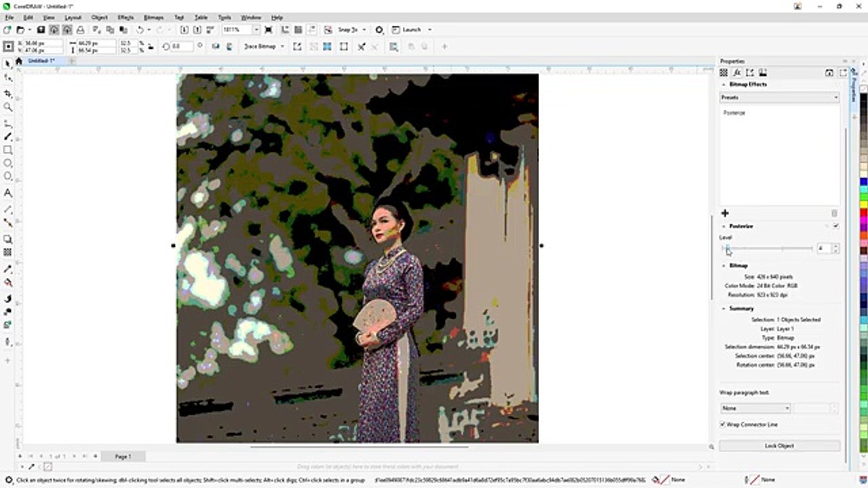Screen dimensions: 868x488
Task: Click the Save icon in toolbar
Action: coord(41,30)
